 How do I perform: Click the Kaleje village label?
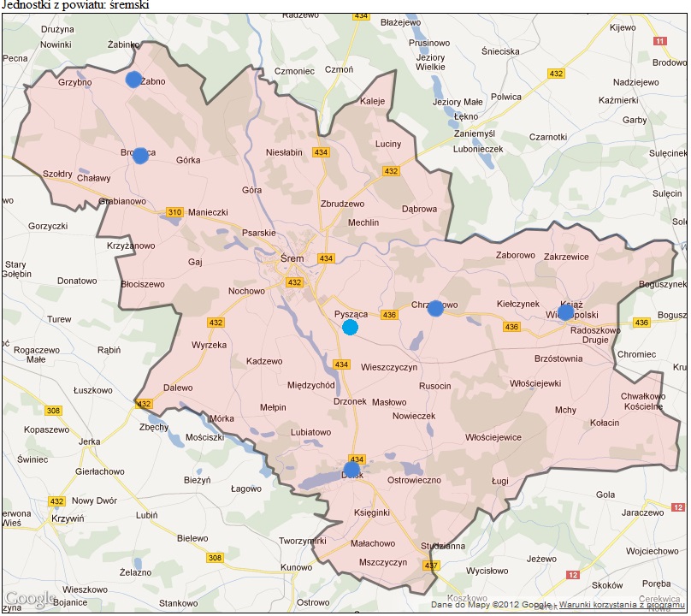coord(374,101)
